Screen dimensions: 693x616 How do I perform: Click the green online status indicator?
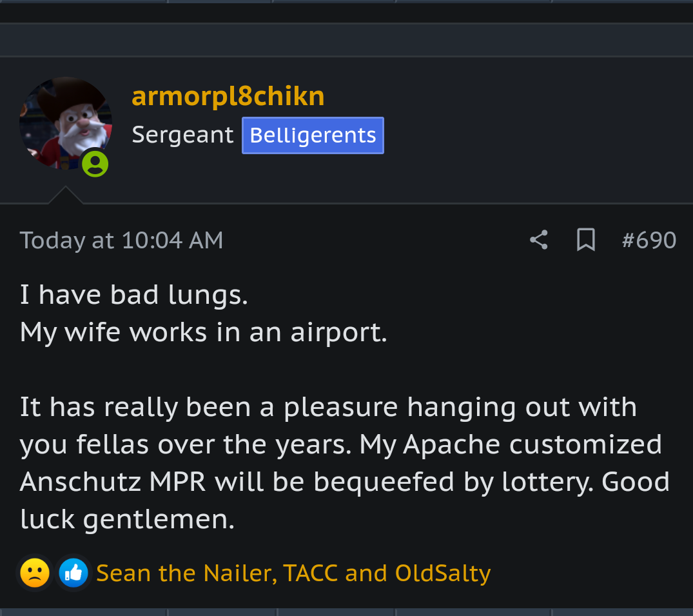click(x=95, y=164)
